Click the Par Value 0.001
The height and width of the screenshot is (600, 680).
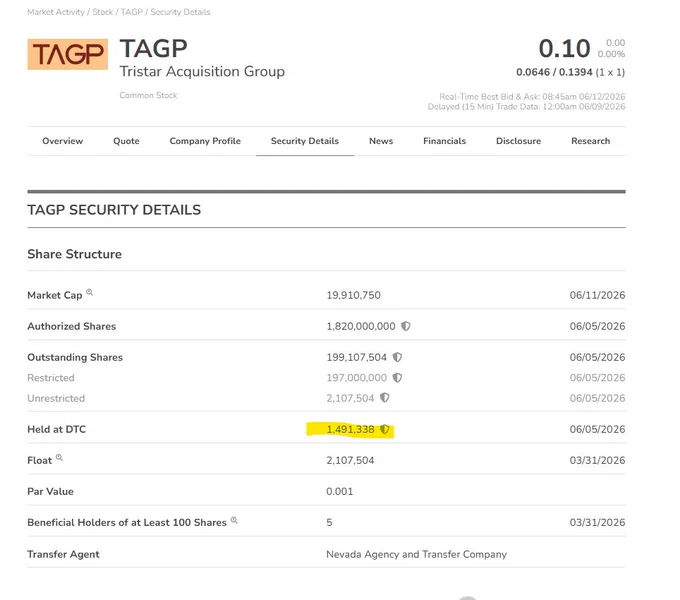[x=340, y=492]
